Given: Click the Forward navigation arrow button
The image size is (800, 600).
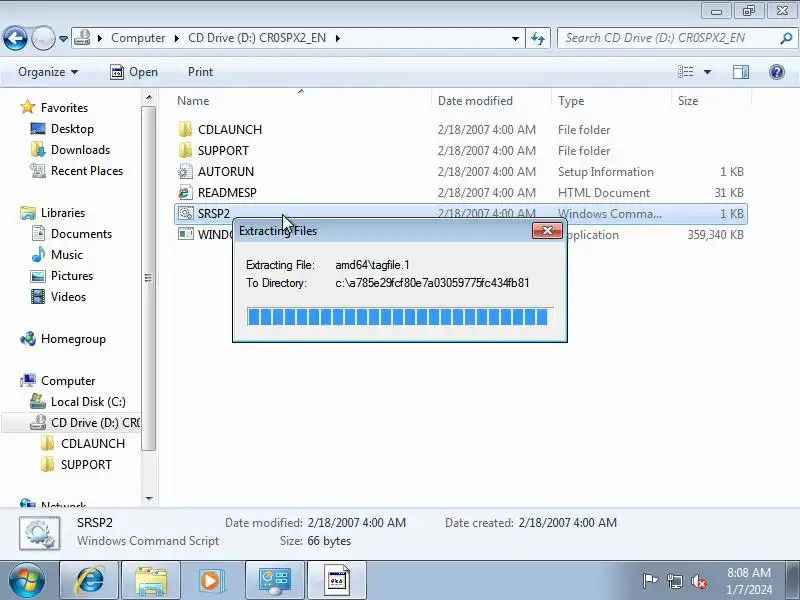Looking at the screenshot, I should [x=43, y=38].
